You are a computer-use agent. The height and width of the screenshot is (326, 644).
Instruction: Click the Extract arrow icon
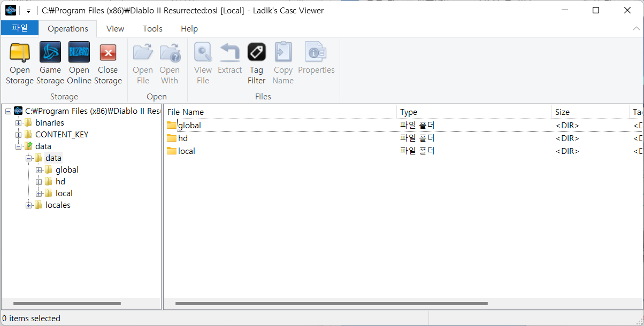pyautogui.click(x=230, y=52)
